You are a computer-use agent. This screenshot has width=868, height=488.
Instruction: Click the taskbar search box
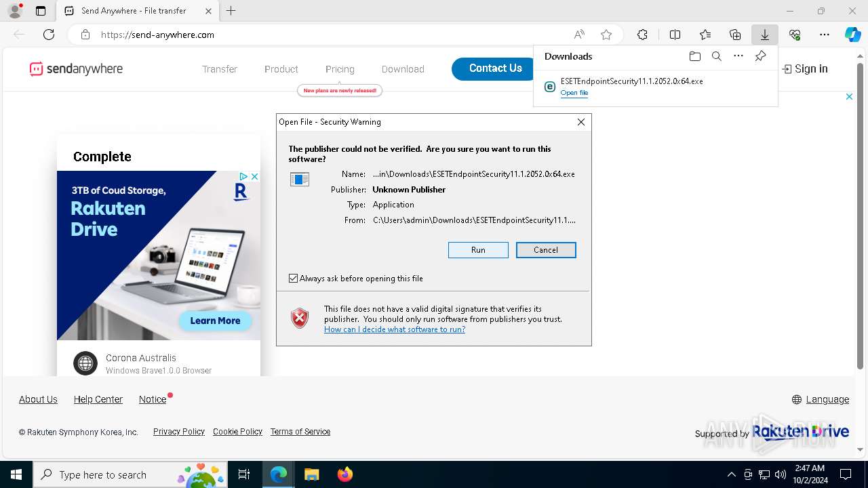130,474
